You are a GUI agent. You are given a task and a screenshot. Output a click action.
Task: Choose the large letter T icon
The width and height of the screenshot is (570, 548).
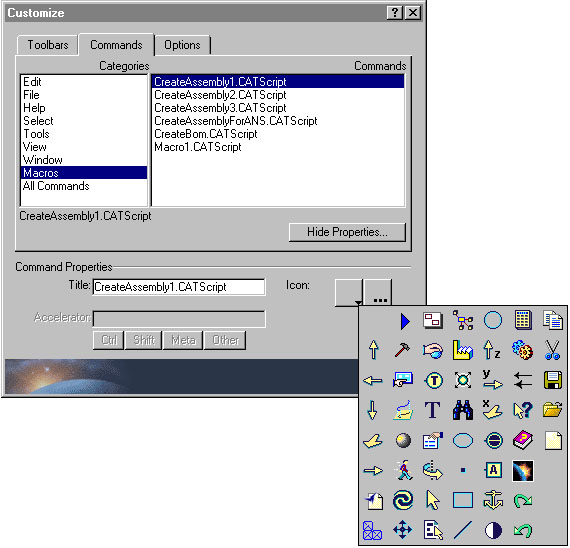point(433,410)
